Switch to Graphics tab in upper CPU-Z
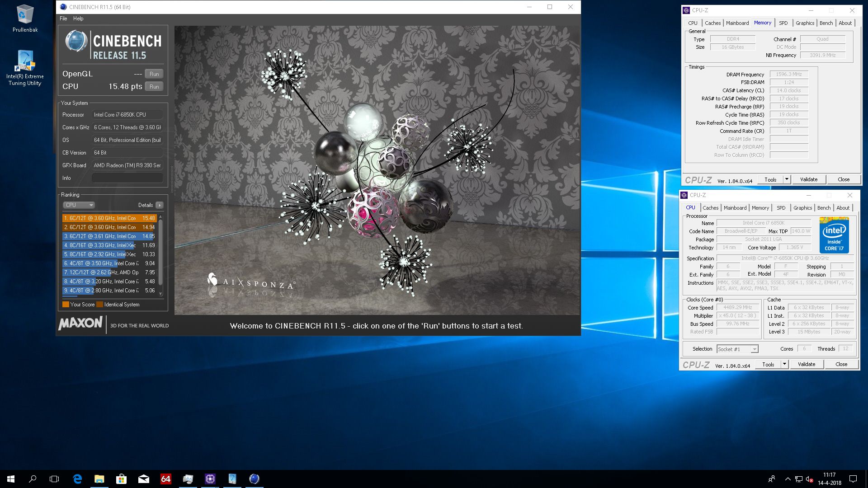The width and height of the screenshot is (868, 488). click(805, 23)
